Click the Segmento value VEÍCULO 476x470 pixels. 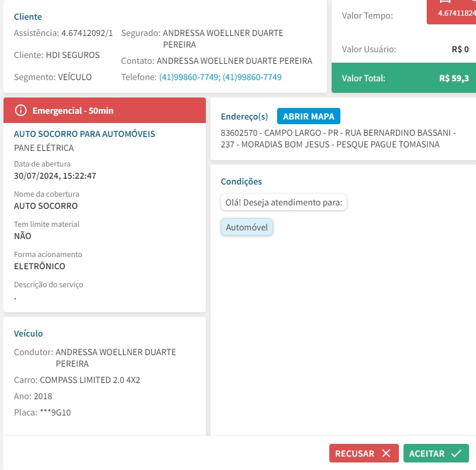(75, 77)
